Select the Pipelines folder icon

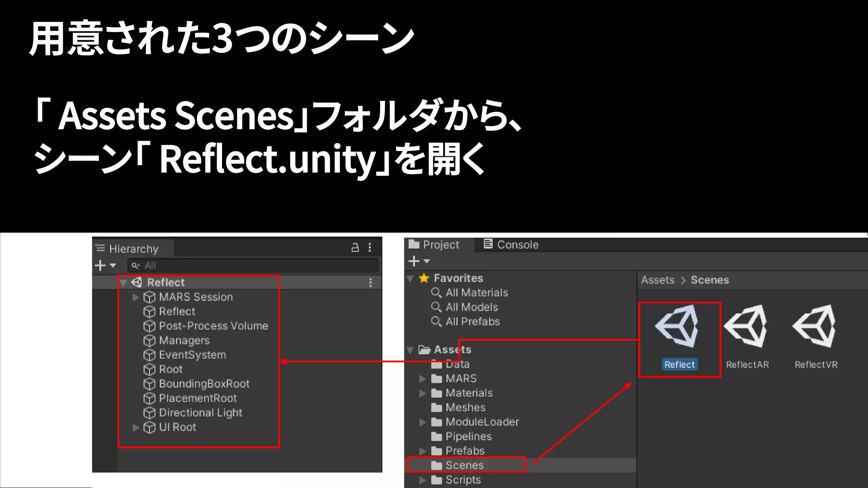pyautogui.click(x=437, y=436)
